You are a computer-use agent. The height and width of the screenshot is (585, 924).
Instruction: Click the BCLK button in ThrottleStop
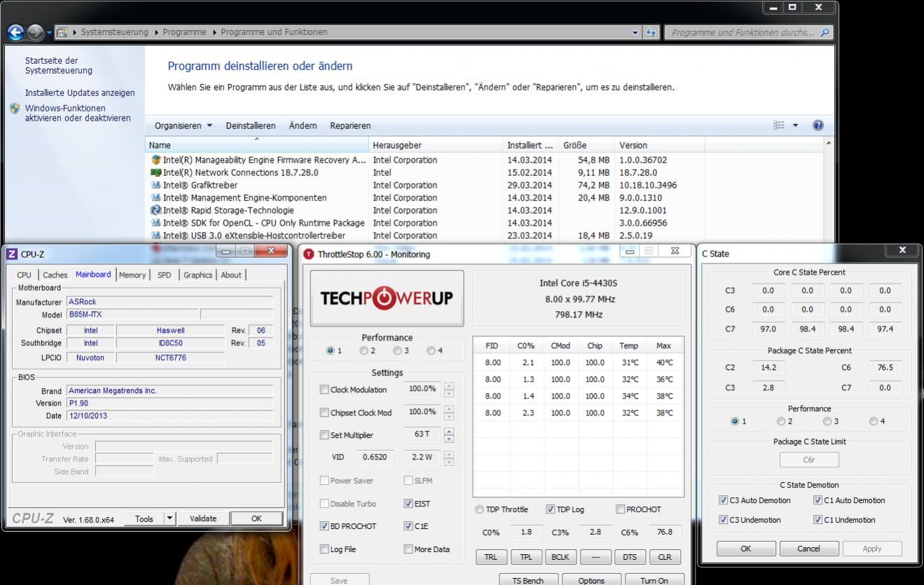[x=560, y=558]
